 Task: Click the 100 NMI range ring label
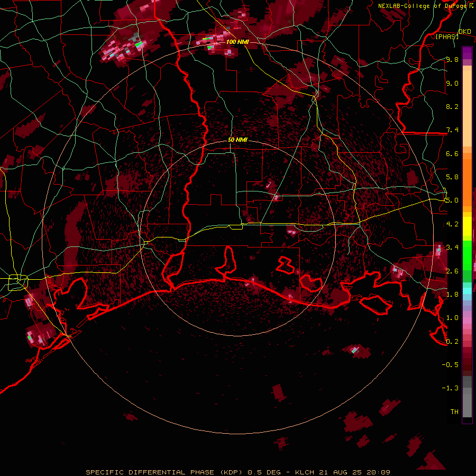coord(237,42)
